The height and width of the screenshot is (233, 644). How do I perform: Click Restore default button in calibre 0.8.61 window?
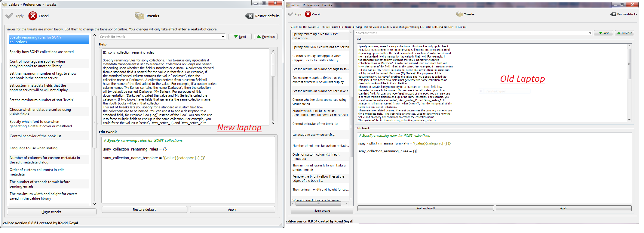point(144,210)
